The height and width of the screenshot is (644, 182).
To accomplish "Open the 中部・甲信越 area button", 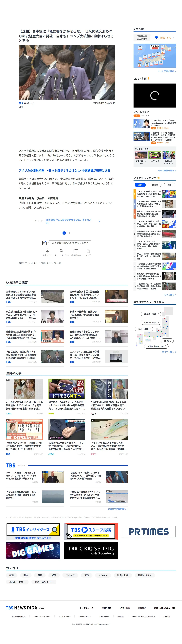I will (151, 323).
